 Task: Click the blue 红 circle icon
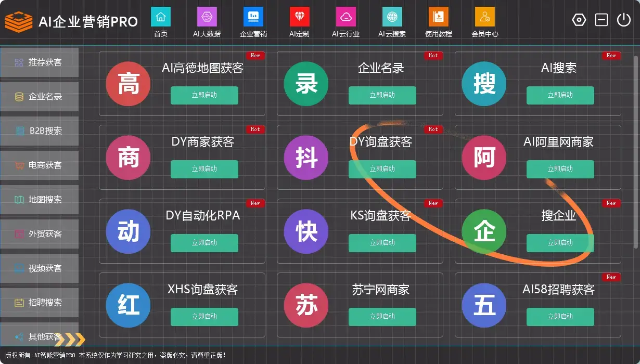pos(128,305)
